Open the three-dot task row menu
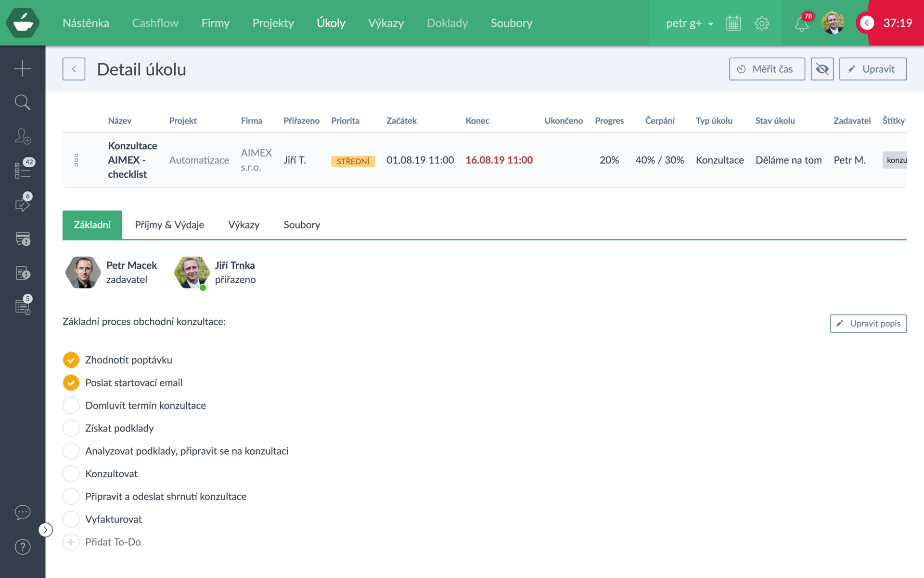Screen dimensions: 924x578 (x=77, y=160)
